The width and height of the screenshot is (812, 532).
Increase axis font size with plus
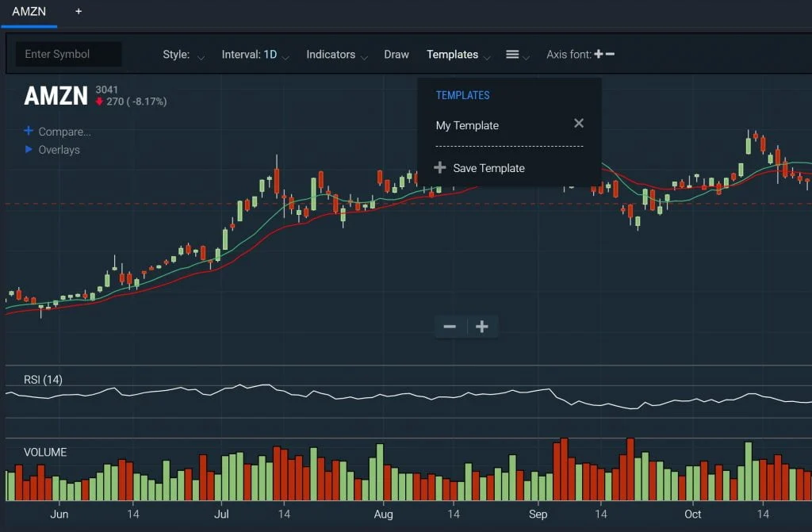pos(599,54)
